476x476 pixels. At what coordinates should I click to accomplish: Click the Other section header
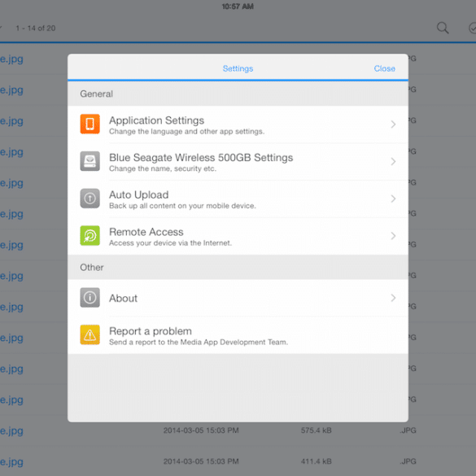click(x=238, y=267)
